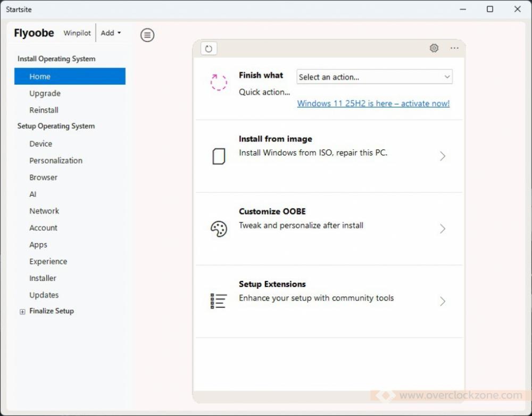Click the dashed pink circle quick action icon

point(219,82)
